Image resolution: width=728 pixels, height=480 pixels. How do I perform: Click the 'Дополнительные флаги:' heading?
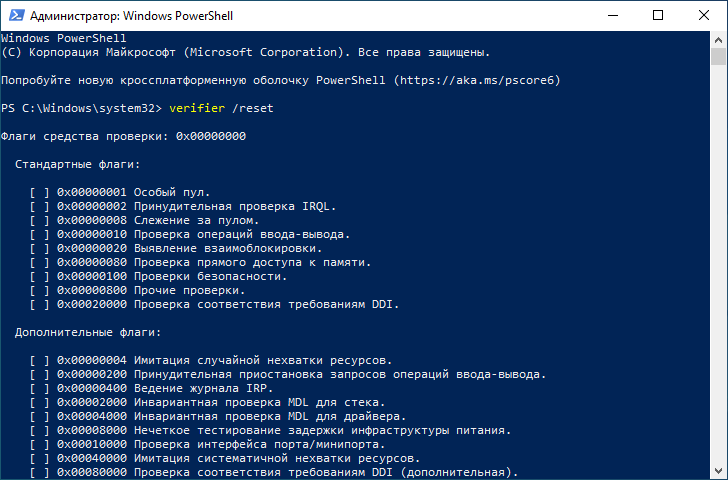[x=88, y=332]
